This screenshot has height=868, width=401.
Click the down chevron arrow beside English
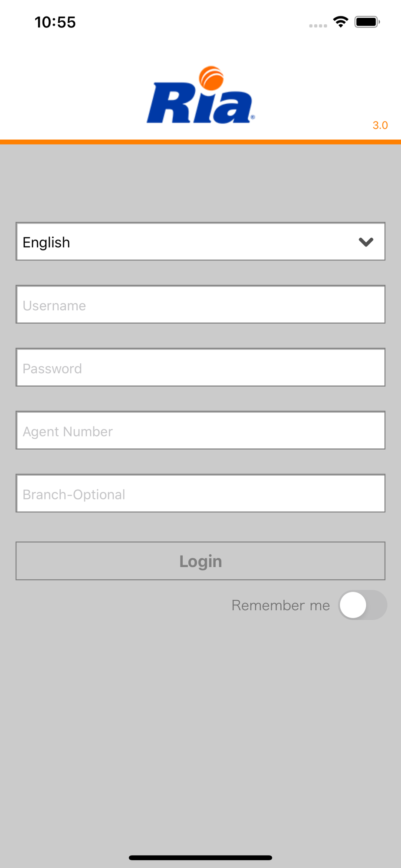366,242
